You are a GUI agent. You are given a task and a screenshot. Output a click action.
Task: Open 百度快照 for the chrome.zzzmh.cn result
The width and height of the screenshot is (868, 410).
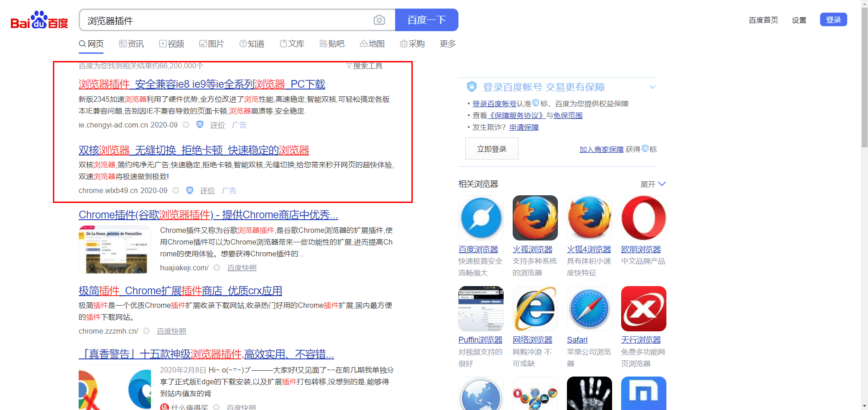171,331
